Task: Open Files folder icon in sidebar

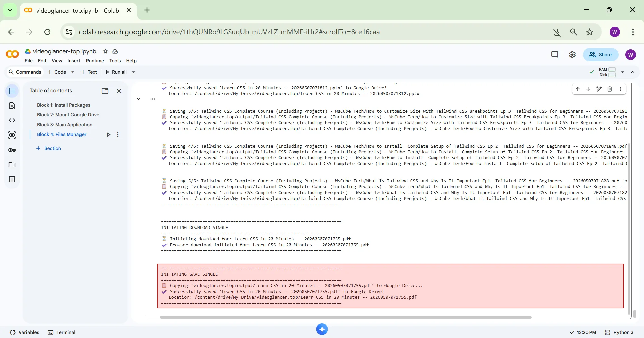Action: click(12, 165)
